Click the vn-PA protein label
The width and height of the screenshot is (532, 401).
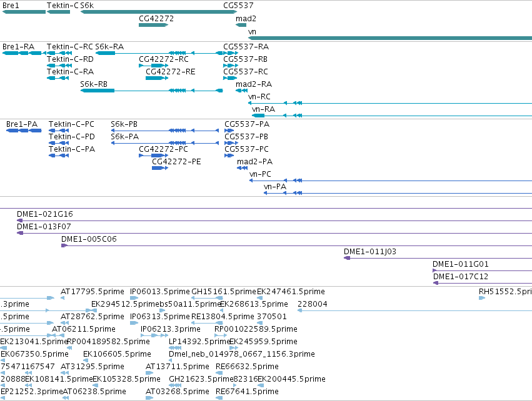[x=275, y=187]
